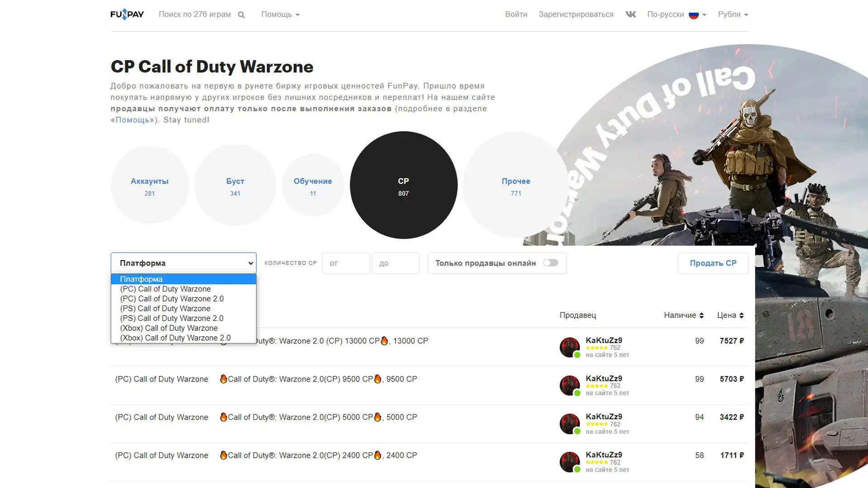
Task: Open the Помощь dropdown menu
Action: point(280,14)
